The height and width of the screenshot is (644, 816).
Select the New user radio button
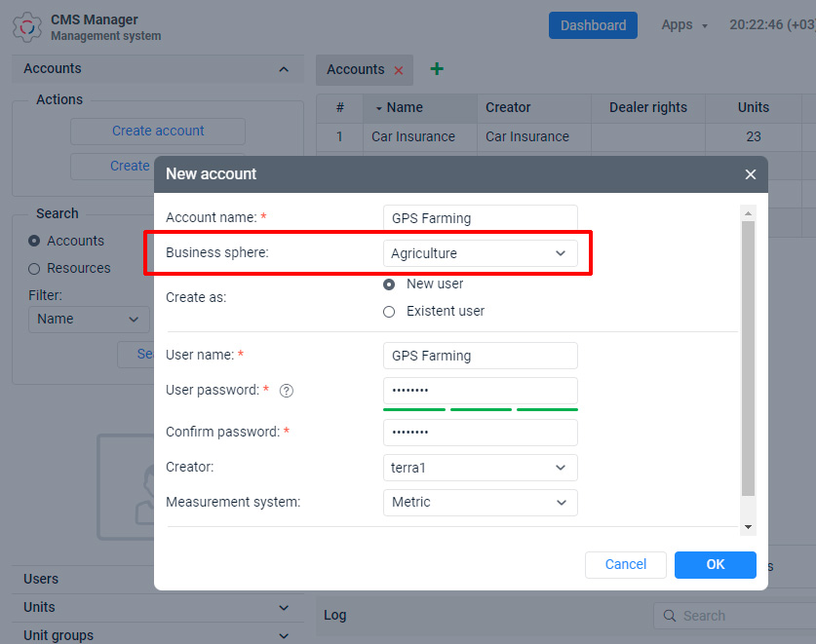tap(389, 284)
